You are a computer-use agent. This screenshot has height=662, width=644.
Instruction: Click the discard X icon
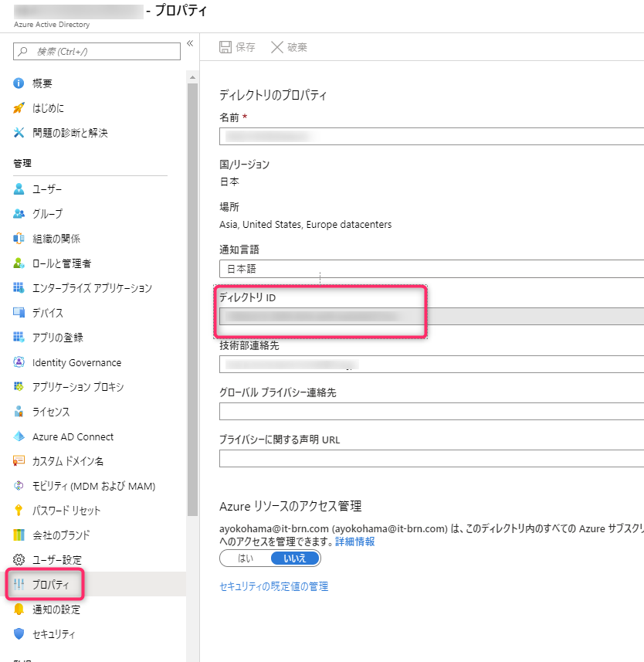click(277, 47)
